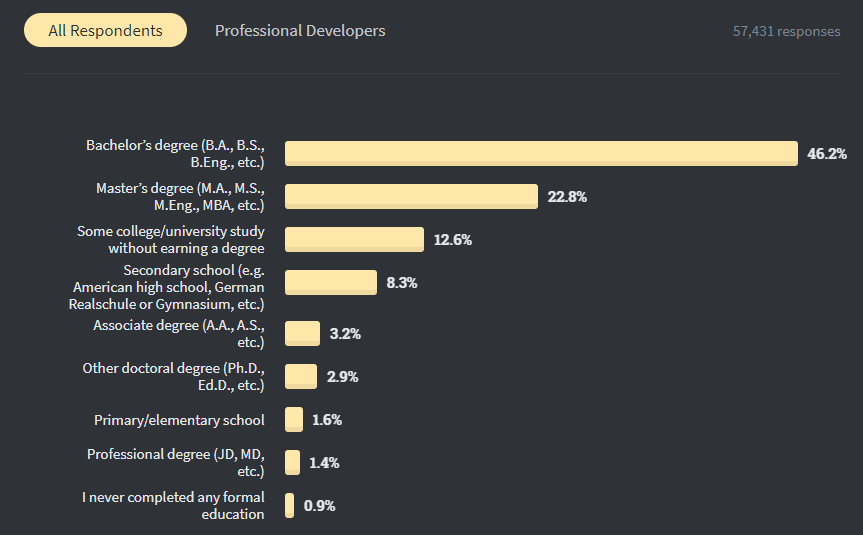This screenshot has height=535, width=863.
Task: Click the 3.2% value label
Action: pyautogui.click(x=345, y=334)
